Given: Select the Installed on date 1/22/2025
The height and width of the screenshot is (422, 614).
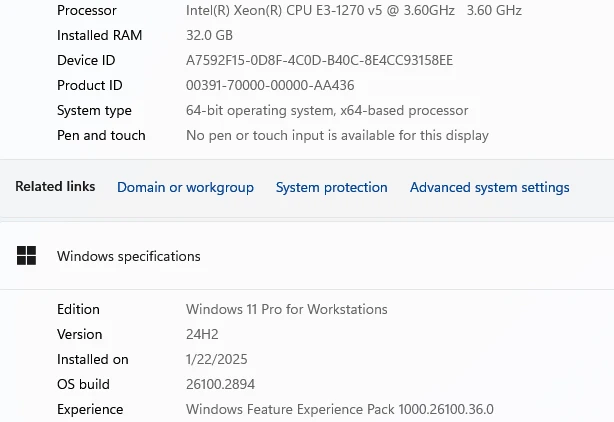Looking at the screenshot, I should (217, 359).
